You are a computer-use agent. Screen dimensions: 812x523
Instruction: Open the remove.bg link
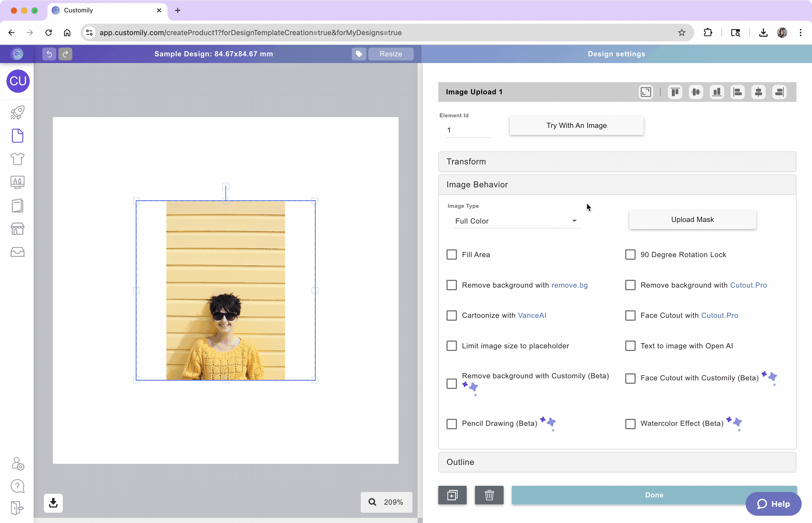[x=569, y=285]
